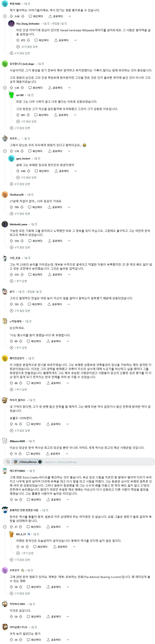The image size is (155, 644).
Task: Click the search magnifier icon
Action: (x=8, y=462)
